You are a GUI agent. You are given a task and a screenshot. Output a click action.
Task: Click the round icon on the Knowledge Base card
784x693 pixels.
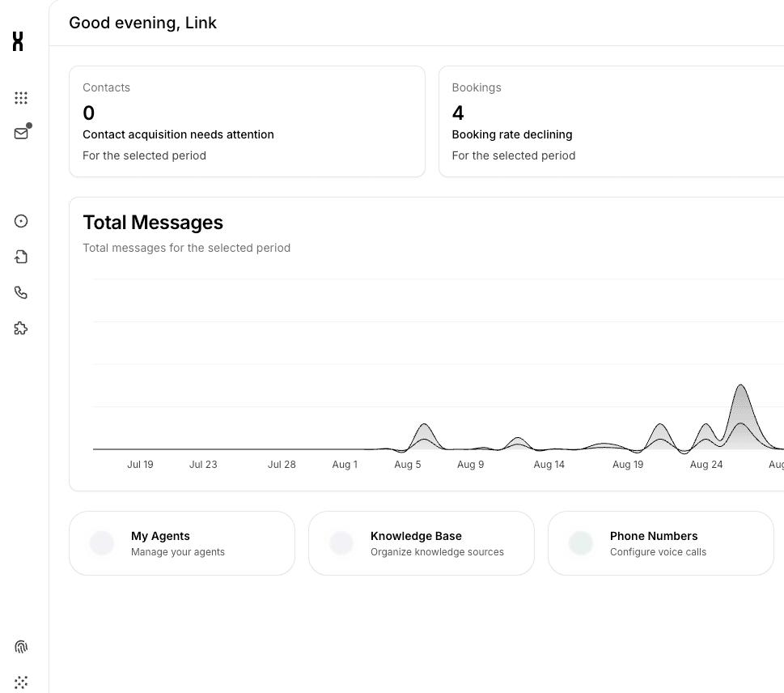[341, 543]
